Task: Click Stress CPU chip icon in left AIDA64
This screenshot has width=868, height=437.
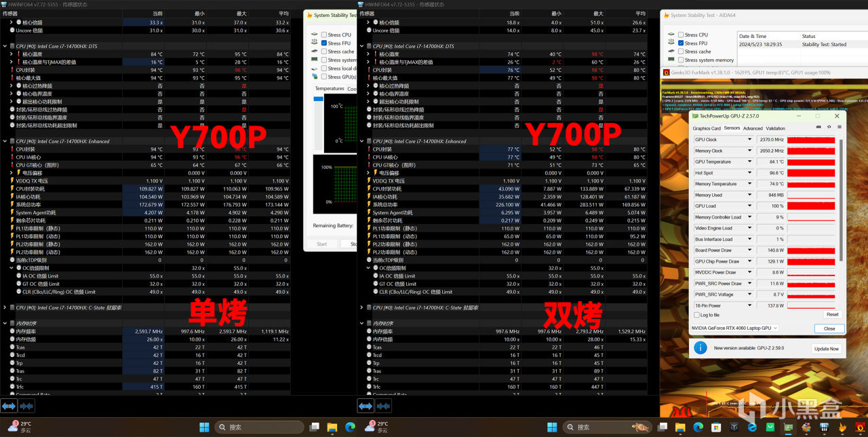Action: click(313, 35)
